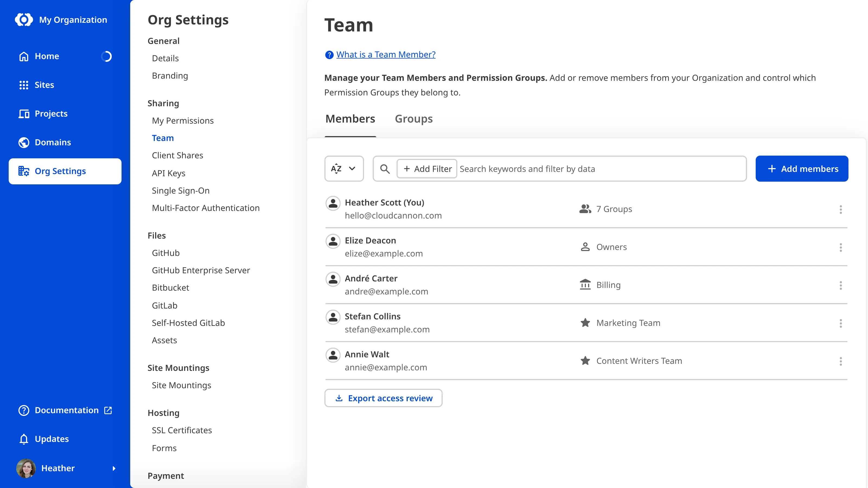Image resolution: width=868 pixels, height=488 pixels.
Task: Go to Sites in the sidebar
Action: coord(65,85)
